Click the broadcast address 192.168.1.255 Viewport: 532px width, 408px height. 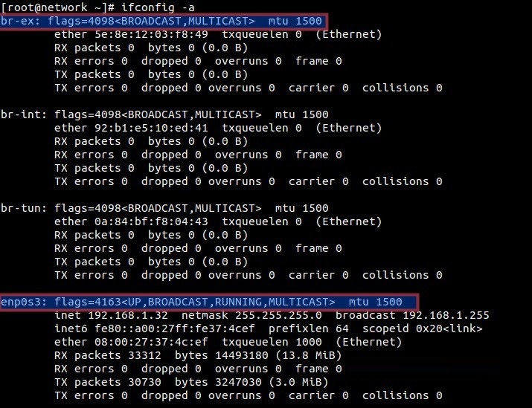coord(446,316)
